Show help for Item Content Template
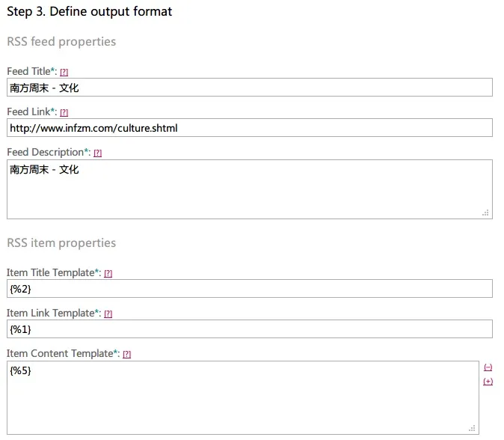The width and height of the screenshot is (504, 440). 126,354
